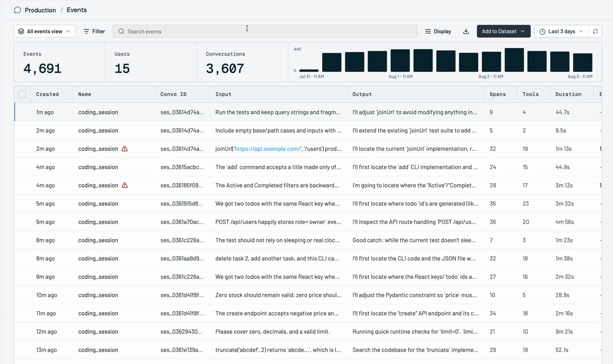Click convo ID ses_03629430…

181,331
